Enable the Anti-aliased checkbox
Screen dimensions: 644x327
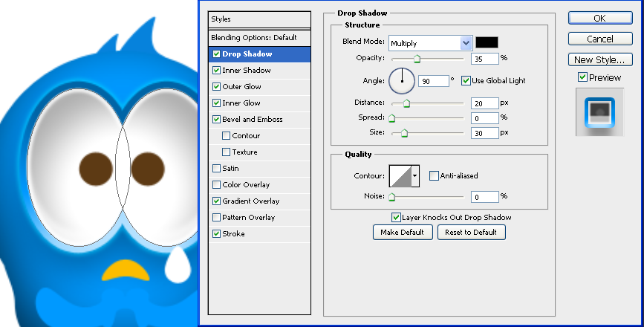[434, 176]
